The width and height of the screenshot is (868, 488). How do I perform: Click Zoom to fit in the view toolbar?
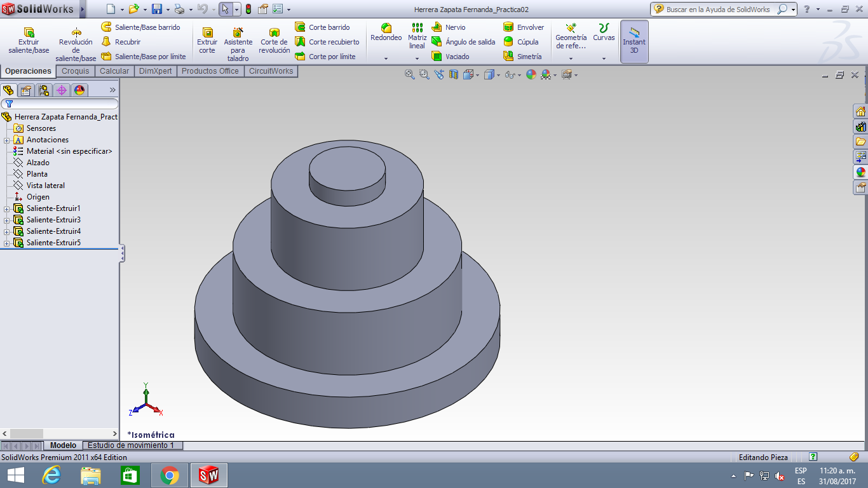[409, 74]
